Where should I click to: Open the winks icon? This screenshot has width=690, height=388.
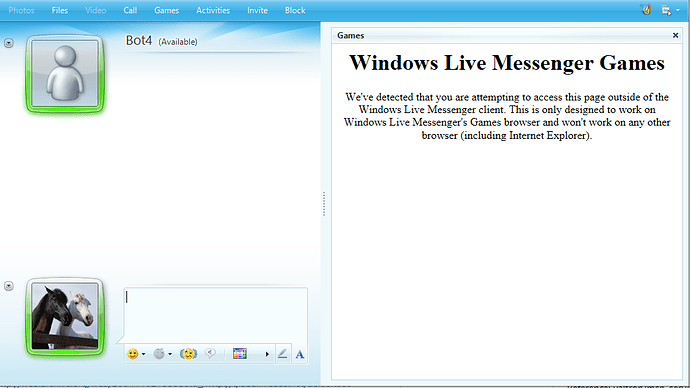[159, 354]
